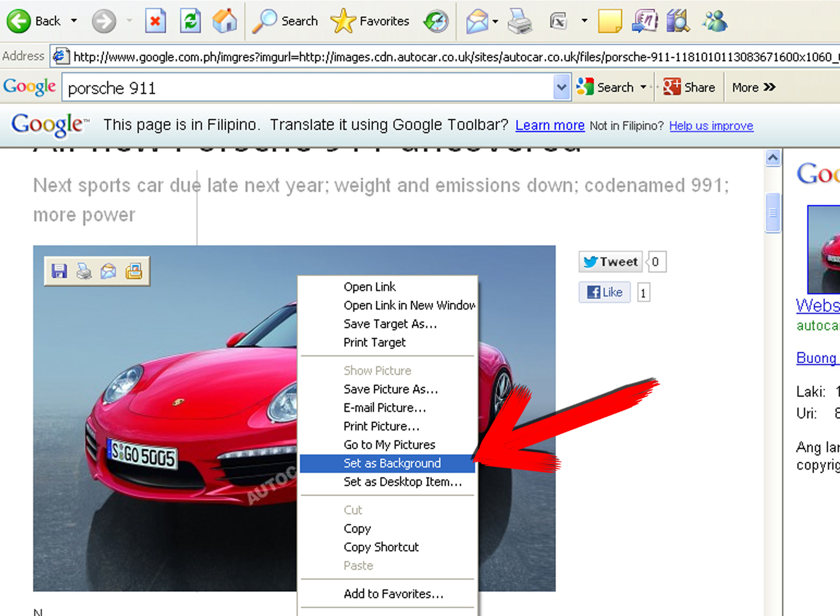This screenshot has width=840, height=616.
Task: Click the Google toolbar Search button
Action: (x=605, y=87)
